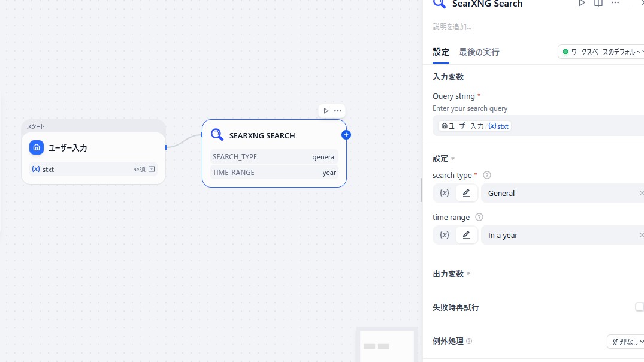Open the 例外処理 処理なし dropdown
Screen dimensions: 644x362
(625, 341)
